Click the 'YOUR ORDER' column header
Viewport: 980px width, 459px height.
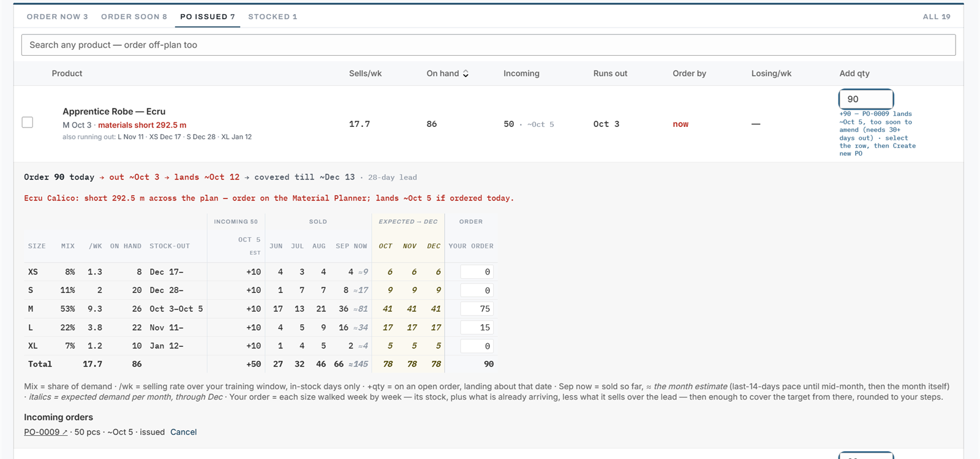click(x=471, y=246)
